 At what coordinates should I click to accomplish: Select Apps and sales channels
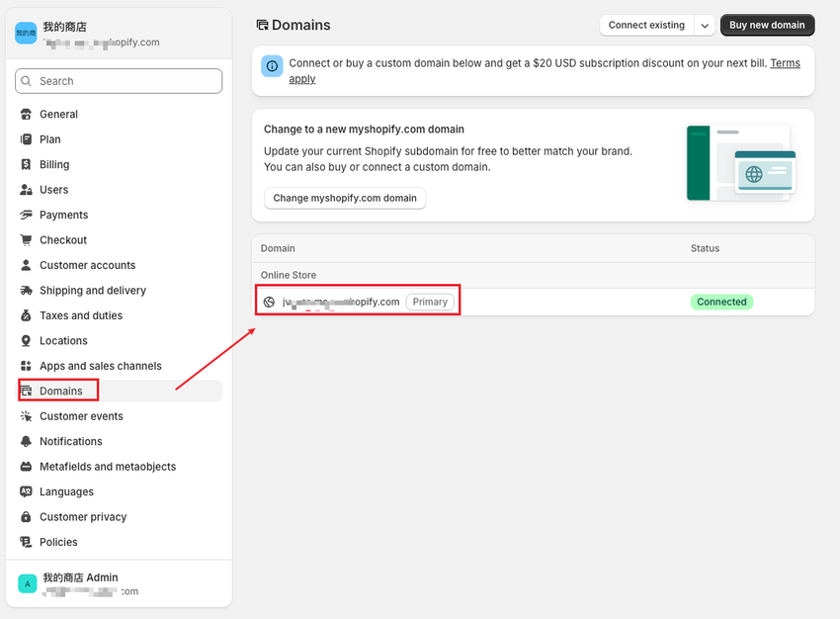pos(101,365)
